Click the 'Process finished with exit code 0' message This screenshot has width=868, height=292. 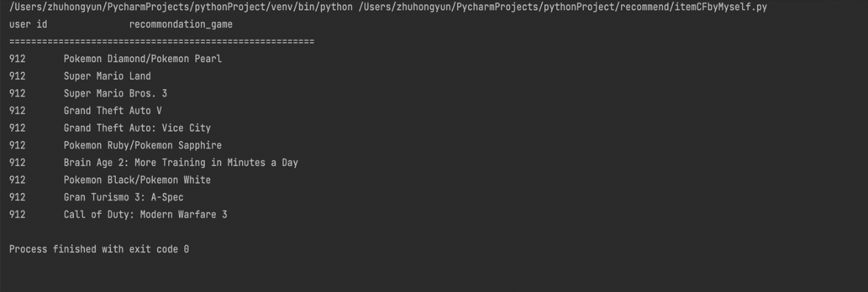[x=99, y=249]
